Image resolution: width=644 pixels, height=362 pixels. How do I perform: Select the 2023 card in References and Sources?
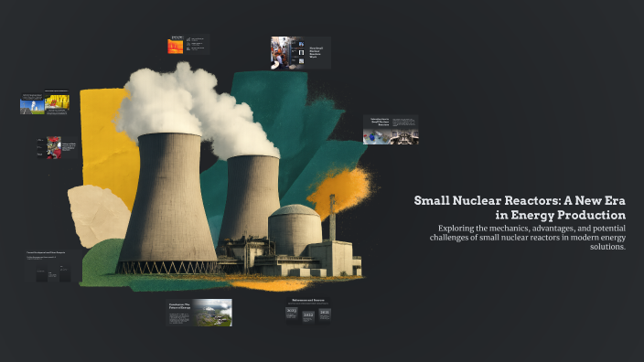pyautogui.click(x=292, y=314)
